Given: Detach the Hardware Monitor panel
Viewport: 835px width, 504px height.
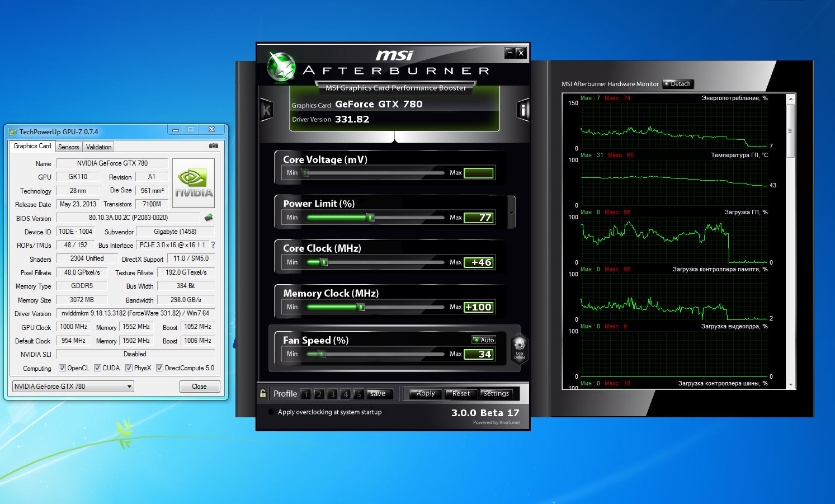Looking at the screenshot, I should (678, 84).
